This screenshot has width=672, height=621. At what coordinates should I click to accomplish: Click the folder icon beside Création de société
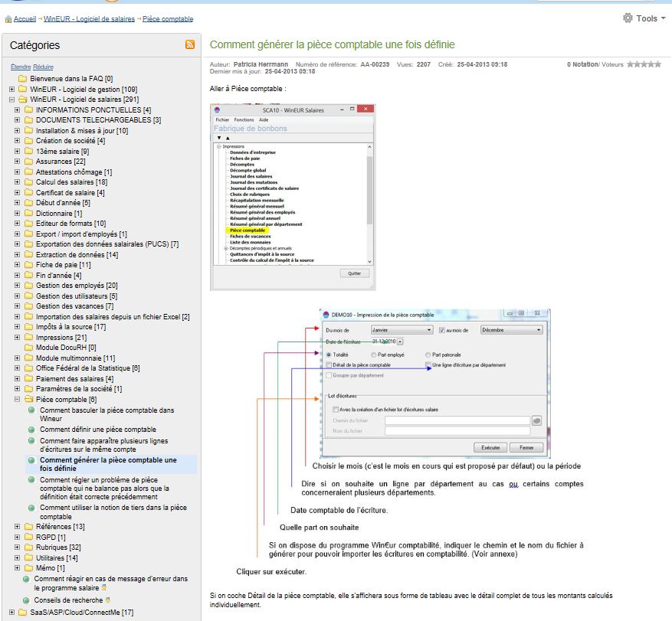pos(28,141)
